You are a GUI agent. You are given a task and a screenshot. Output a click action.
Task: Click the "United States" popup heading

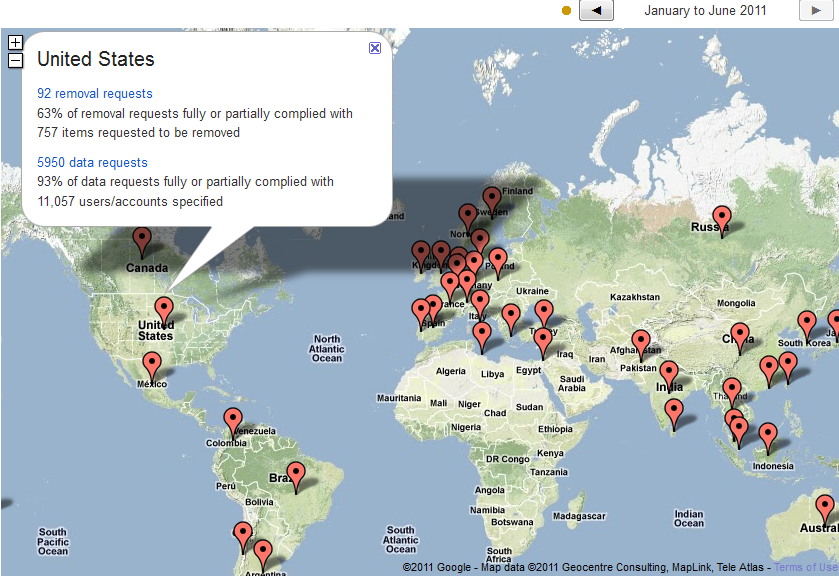pyautogui.click(x=96, y=59)
